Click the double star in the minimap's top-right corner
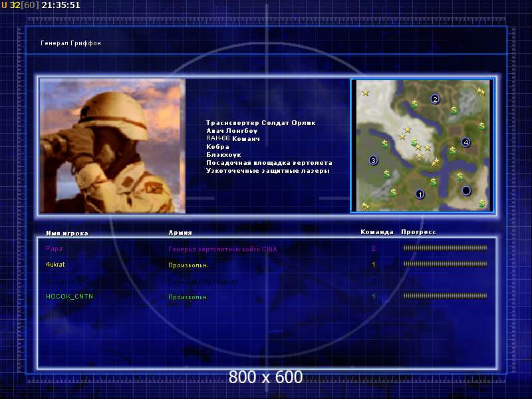 pyautogui.click(x=480, y=91)
